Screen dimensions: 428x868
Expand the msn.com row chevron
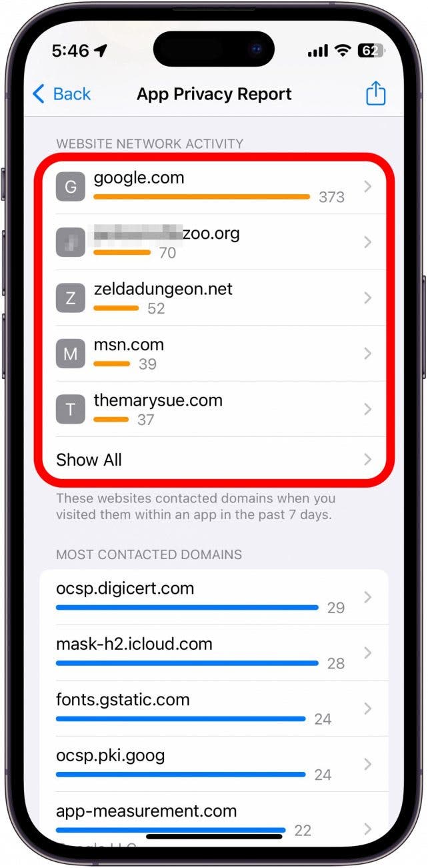[x=367, y=354]
